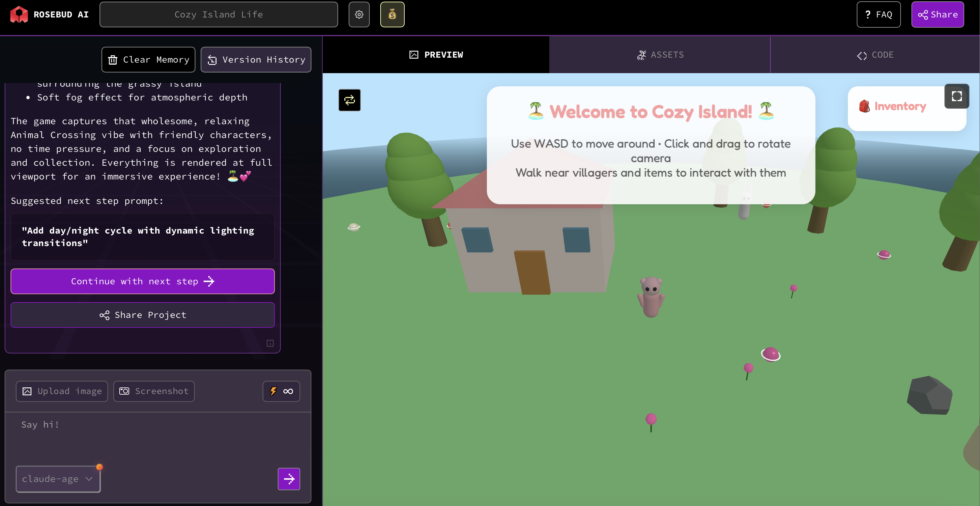Click the preview reload arrows icon
The image size is (980, 506).
click(349, 100)
